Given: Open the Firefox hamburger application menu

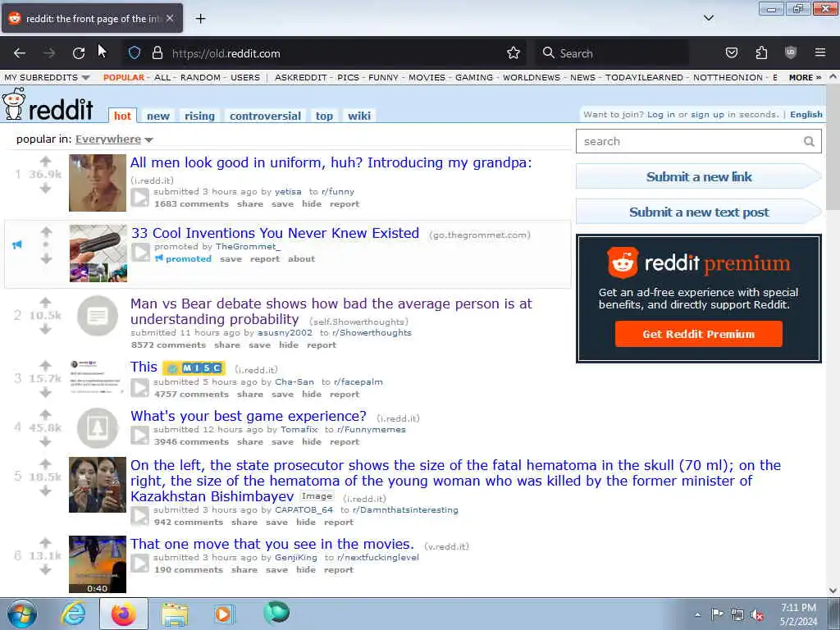Looking at the screenshot, I should click(820, 52).
